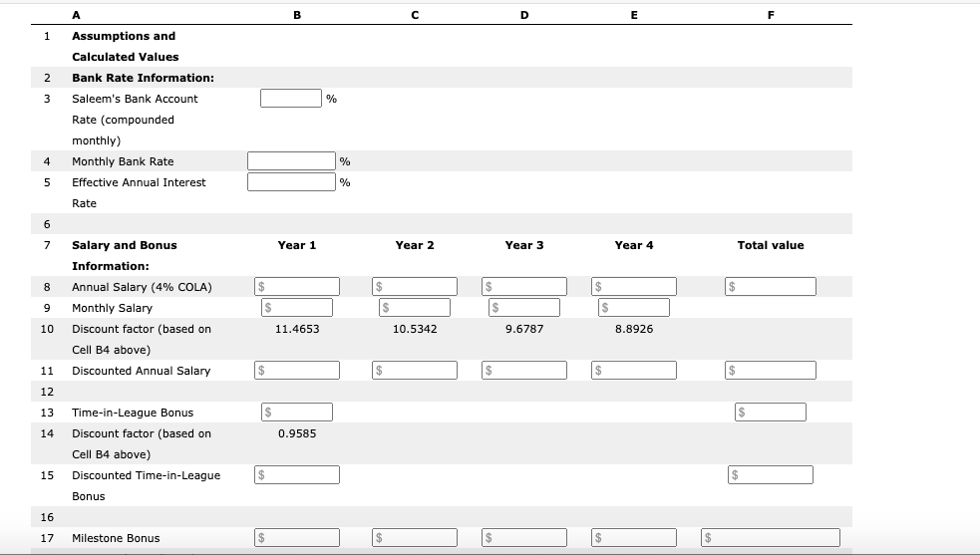Click Milestone Bonus Year 4 input
Viewport: 980px width, 555px height.
coord(634,537)
